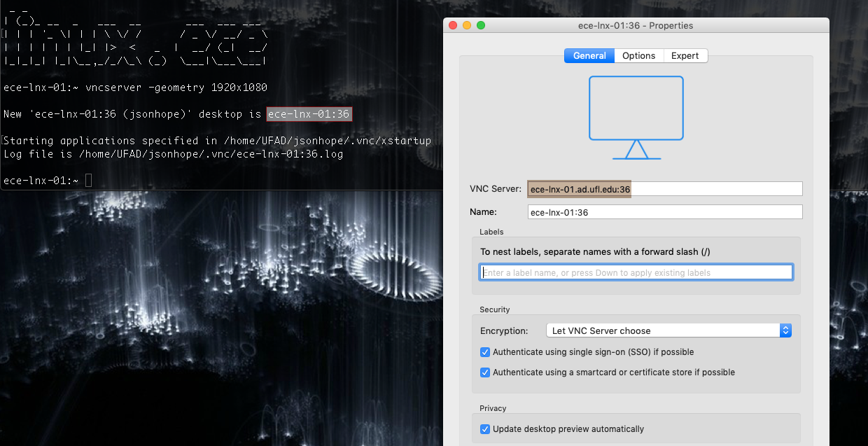Click the Encryption dropdown stepper arrows
Image resolution: width=868 pixels, height=446 pixels.
point(785,330)
